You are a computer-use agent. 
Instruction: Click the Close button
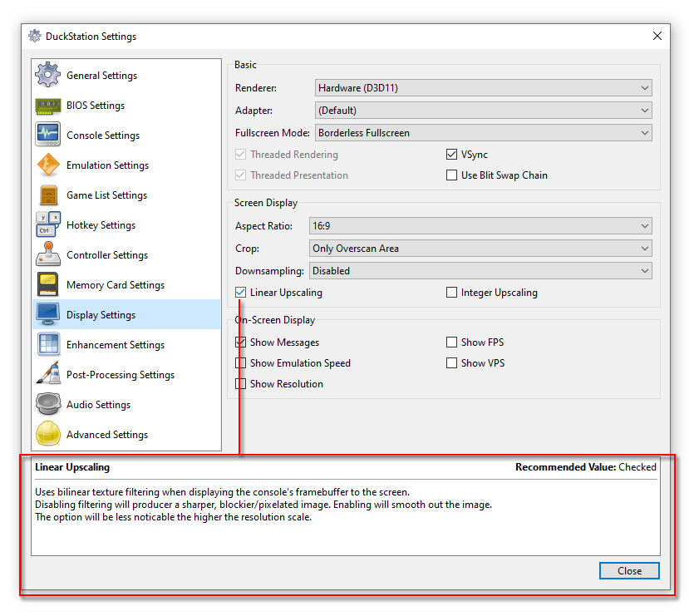tap(629, 571)
